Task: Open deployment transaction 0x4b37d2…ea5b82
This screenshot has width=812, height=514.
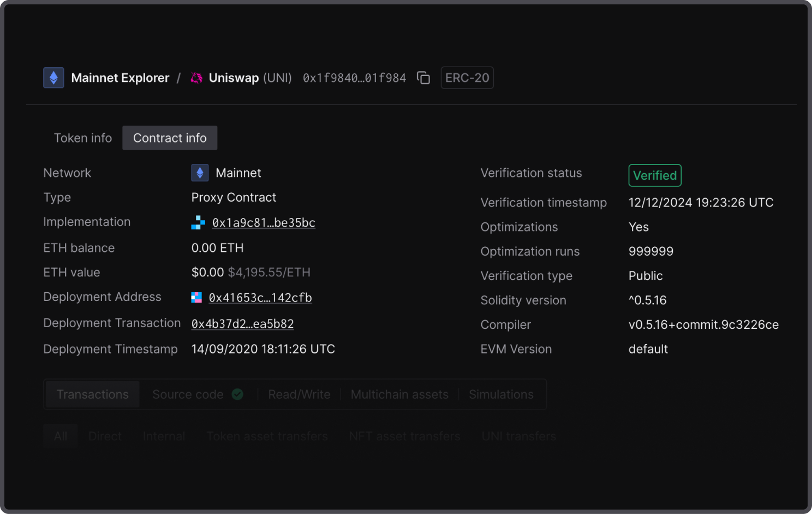Action: (x=242, y=324)
